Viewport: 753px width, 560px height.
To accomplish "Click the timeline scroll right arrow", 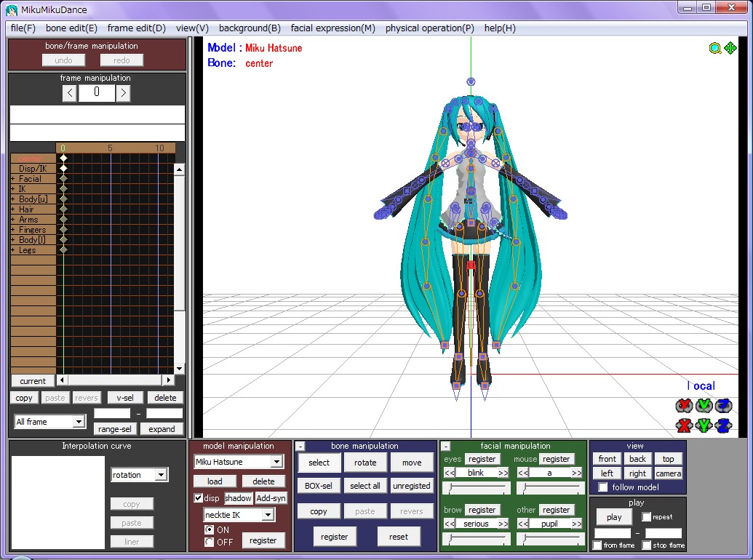I will 168,380.
